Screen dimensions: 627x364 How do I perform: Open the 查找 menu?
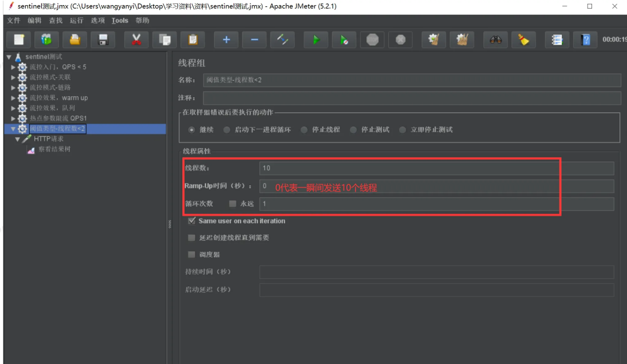[x=56, y=21]
